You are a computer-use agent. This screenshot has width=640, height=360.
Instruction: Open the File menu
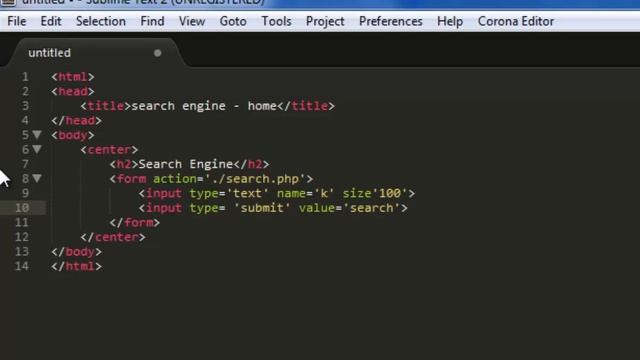tap(17, 21)
